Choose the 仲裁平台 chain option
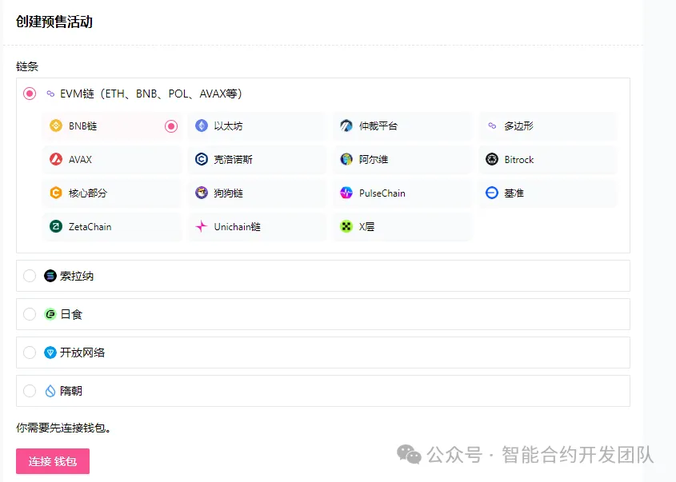This screenshot has width=676, height=482. (402, 126)
